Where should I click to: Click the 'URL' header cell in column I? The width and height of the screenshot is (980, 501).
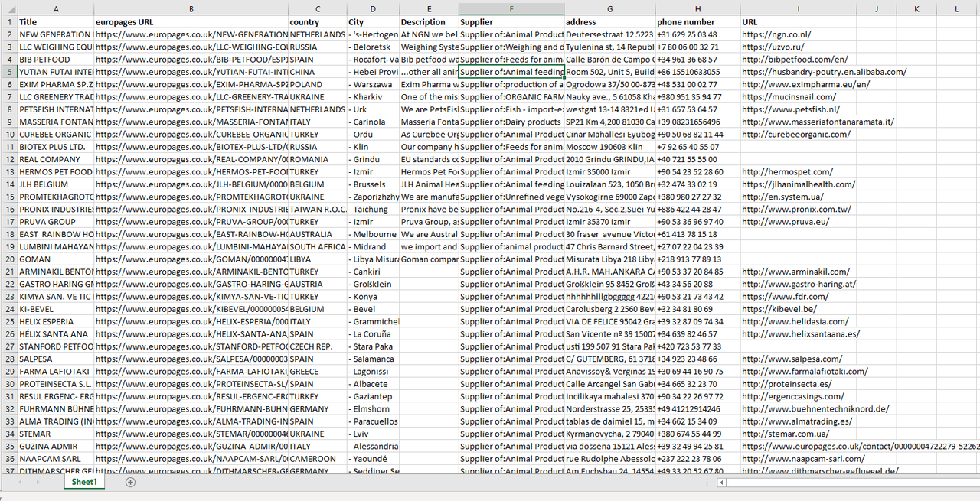click(798, 22)
